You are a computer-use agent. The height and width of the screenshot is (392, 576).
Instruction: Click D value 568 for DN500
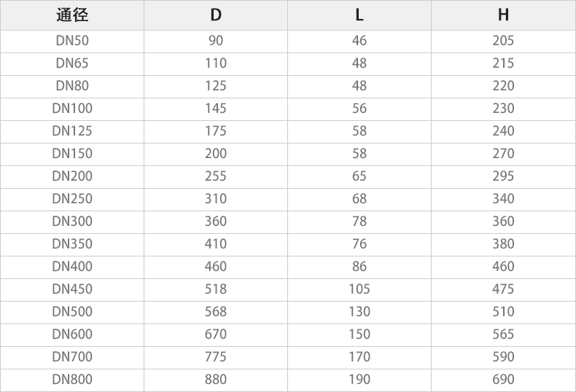point(216,312)
